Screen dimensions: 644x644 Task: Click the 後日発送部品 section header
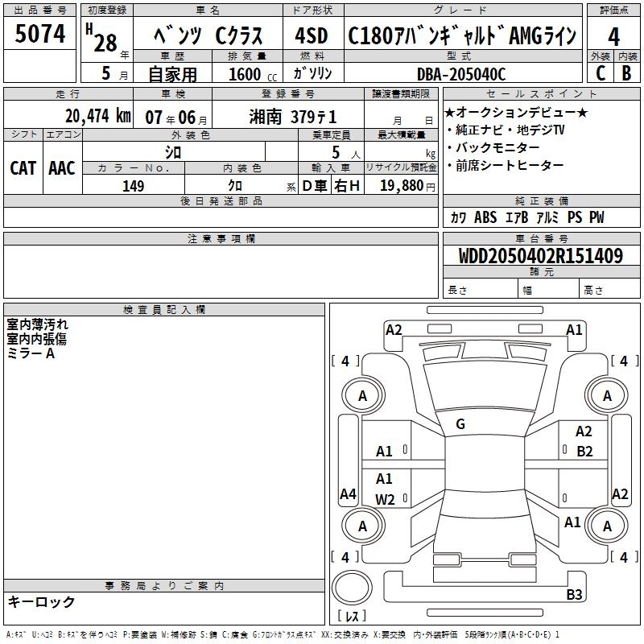tap(221, 200)
